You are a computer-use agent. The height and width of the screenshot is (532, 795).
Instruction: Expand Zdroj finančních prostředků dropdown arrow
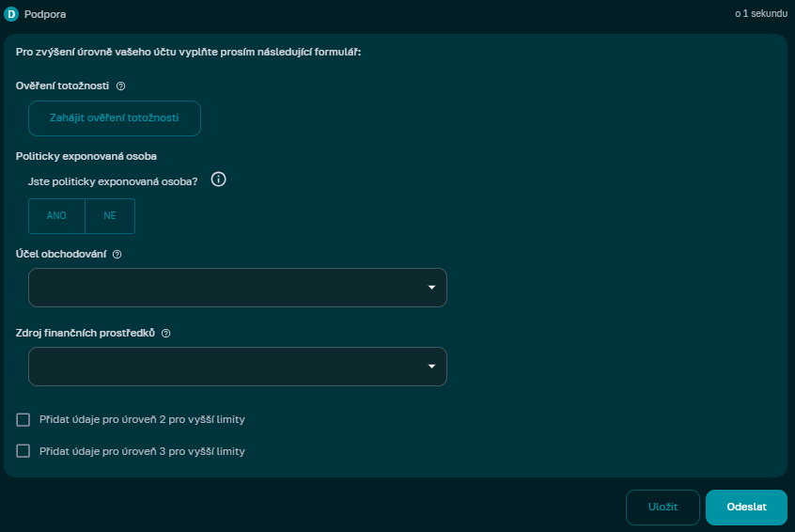click(431, 367)
